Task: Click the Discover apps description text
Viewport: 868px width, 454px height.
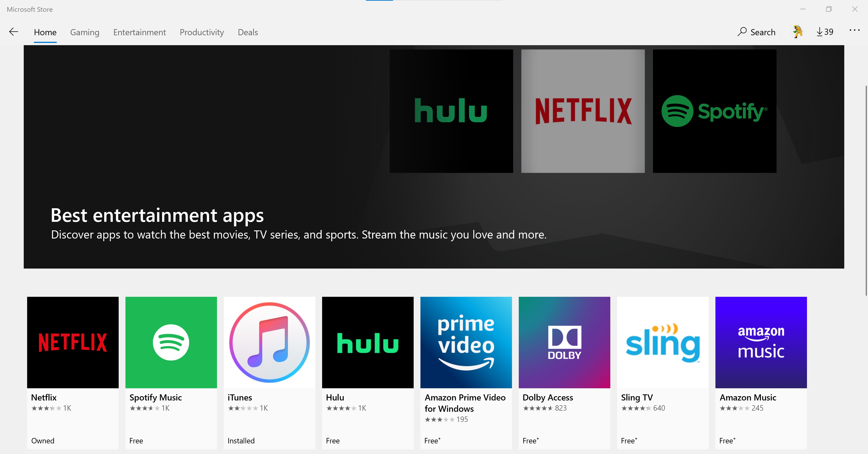Action: pos(299,235)
